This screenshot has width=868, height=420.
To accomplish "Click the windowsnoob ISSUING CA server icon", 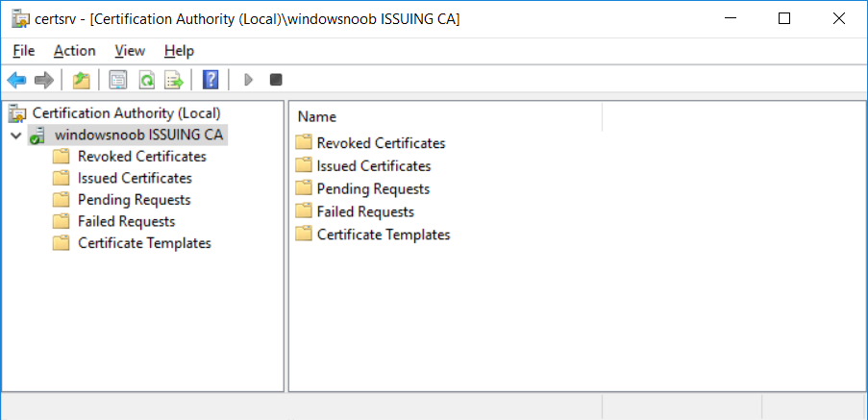I will pos(37,135).
